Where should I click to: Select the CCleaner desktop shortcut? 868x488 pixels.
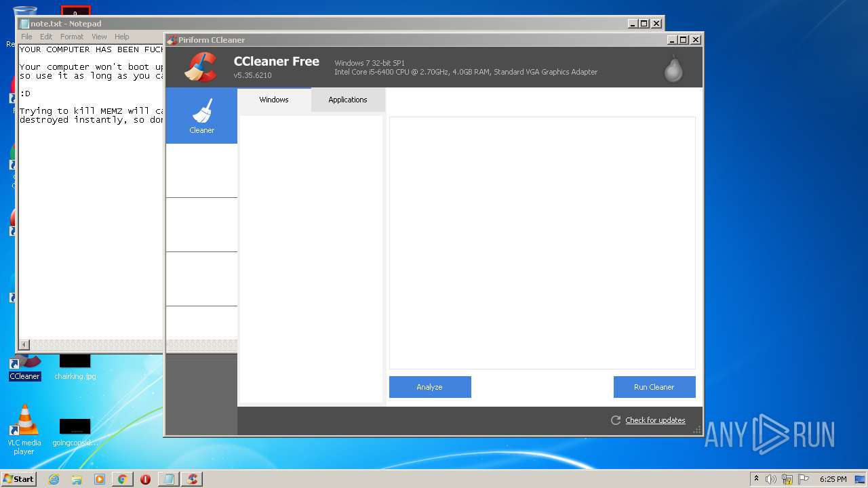[24, 366]
